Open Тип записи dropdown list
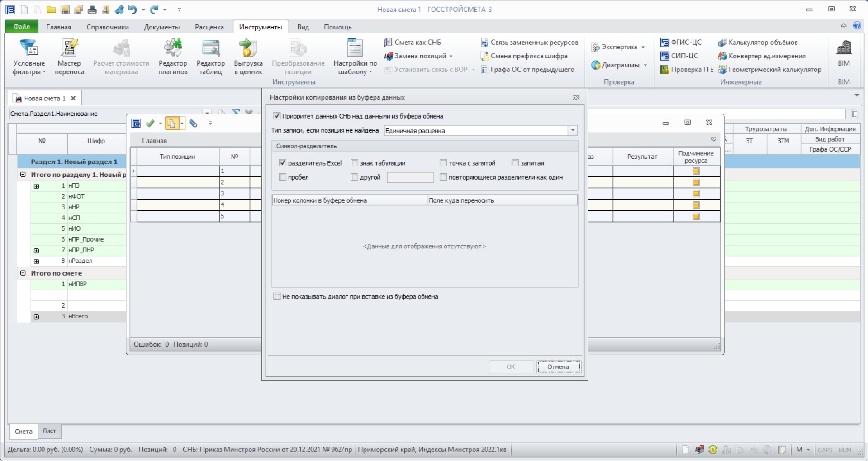 (573, 131)
